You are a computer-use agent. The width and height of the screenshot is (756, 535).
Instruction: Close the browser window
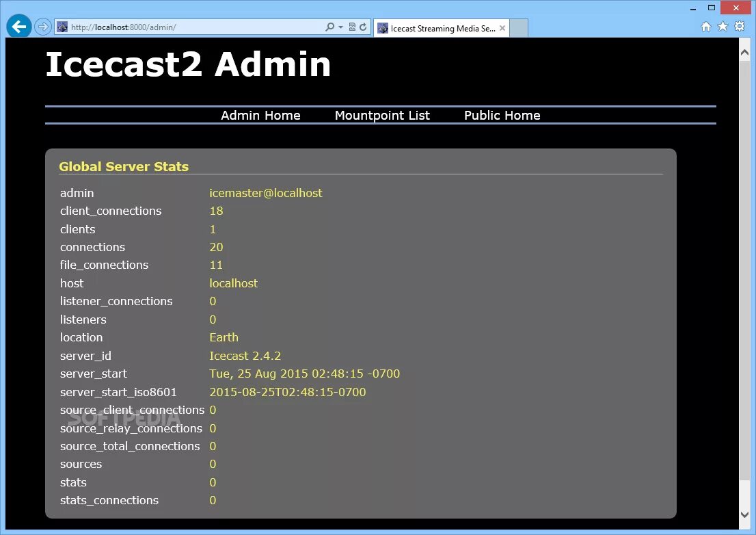735,8
